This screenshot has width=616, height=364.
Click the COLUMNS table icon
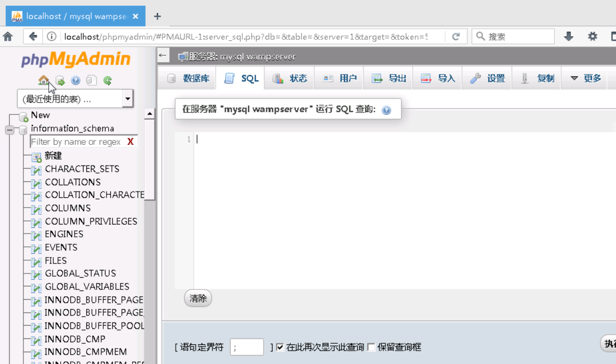36,209
